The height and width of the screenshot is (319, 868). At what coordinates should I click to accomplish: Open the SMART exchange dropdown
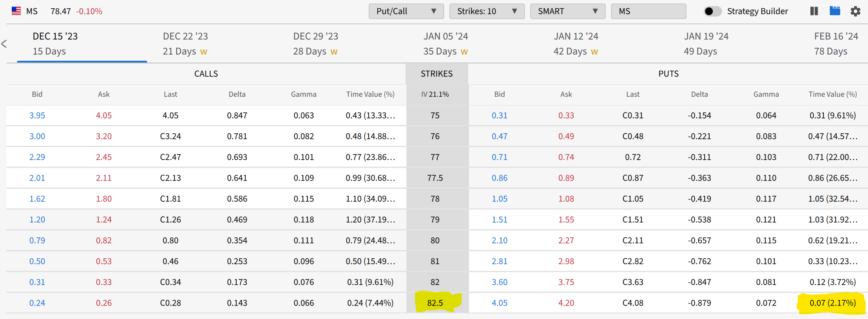click(x=568, y=11)
